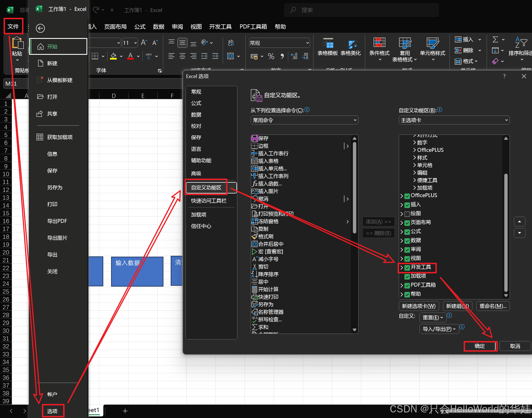Uncheck the 数据 tab checkbox
This screenshot has height=418, width=532.
[407, 241]
